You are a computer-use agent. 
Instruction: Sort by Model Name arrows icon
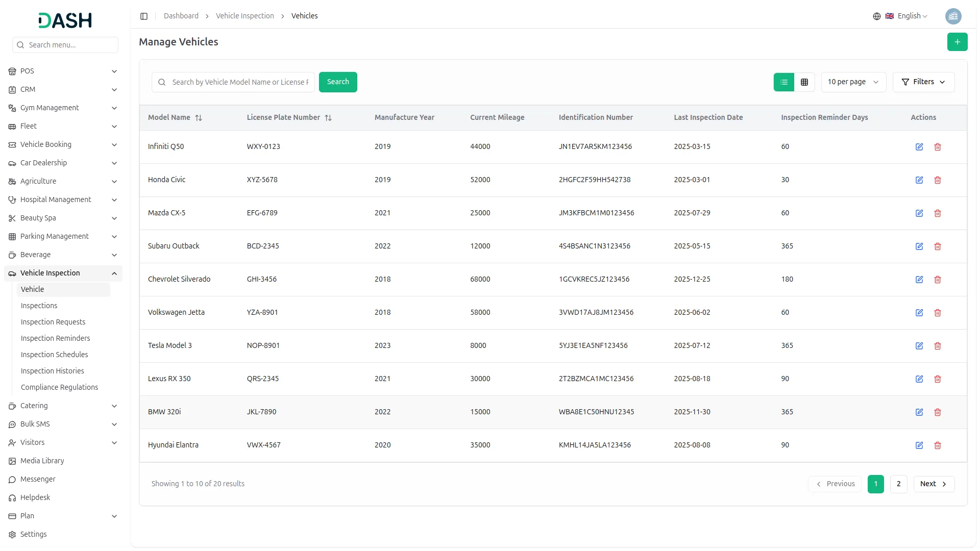pos(199,118)
